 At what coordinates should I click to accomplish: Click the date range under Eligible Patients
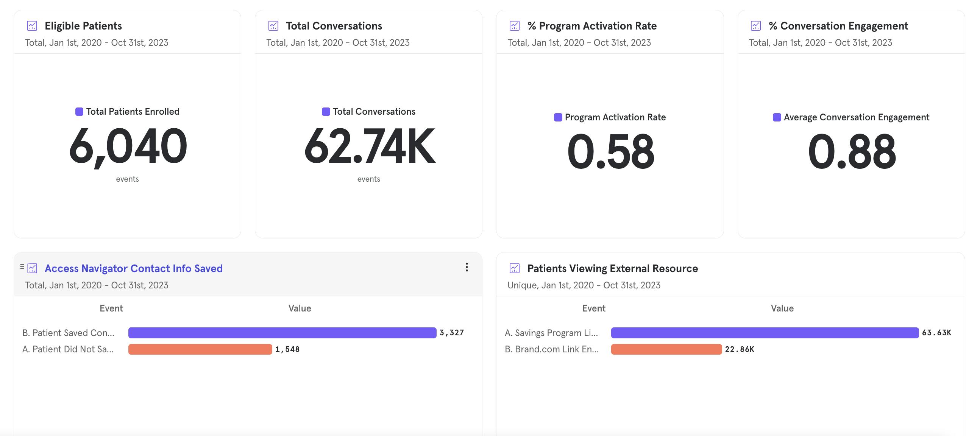pos(97,42)
